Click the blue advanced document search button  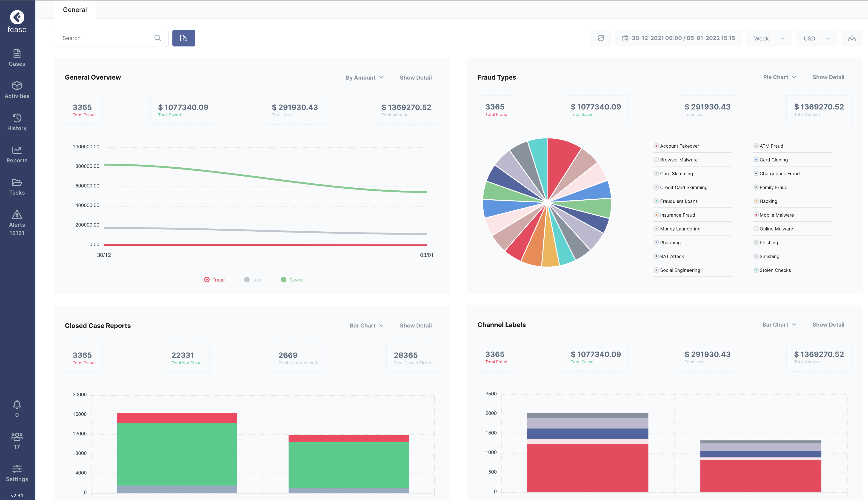(x=184, y=38)
